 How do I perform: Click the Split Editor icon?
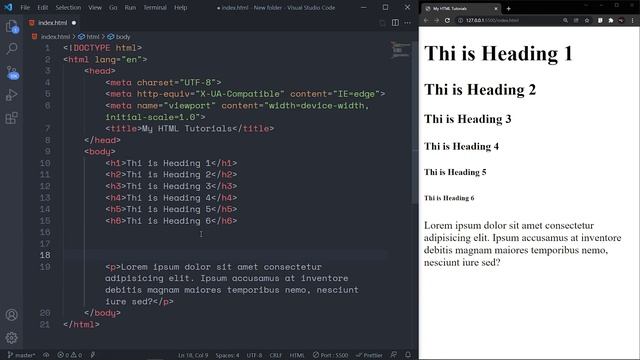(x=395, y=23)
